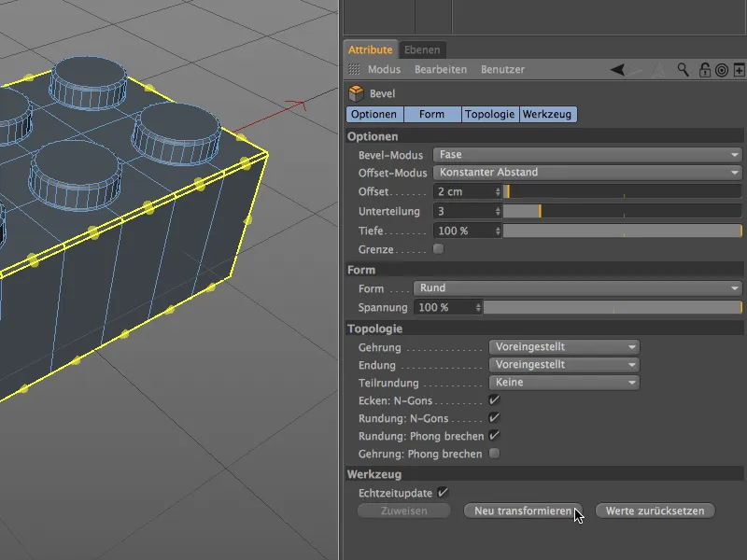Click the target mode icon
Viewport: 747px width, 560px height.
(x=722, y=71)
